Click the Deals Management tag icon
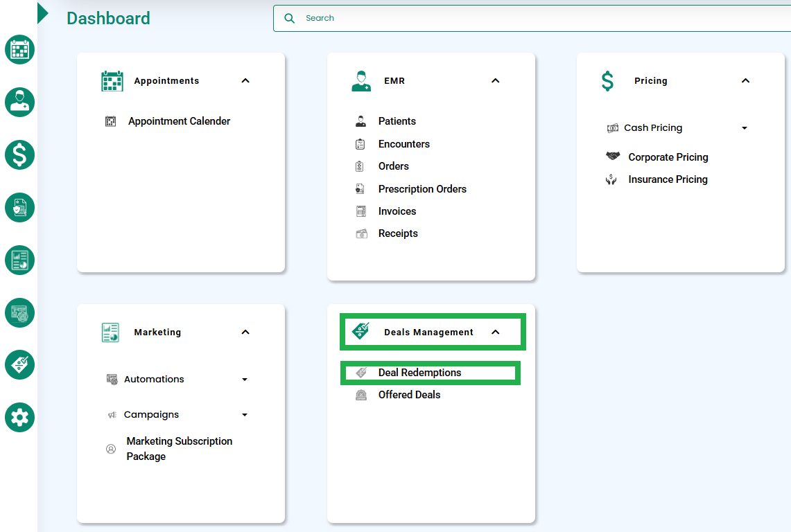Screen dimensions: 791x532 point(360,331)
